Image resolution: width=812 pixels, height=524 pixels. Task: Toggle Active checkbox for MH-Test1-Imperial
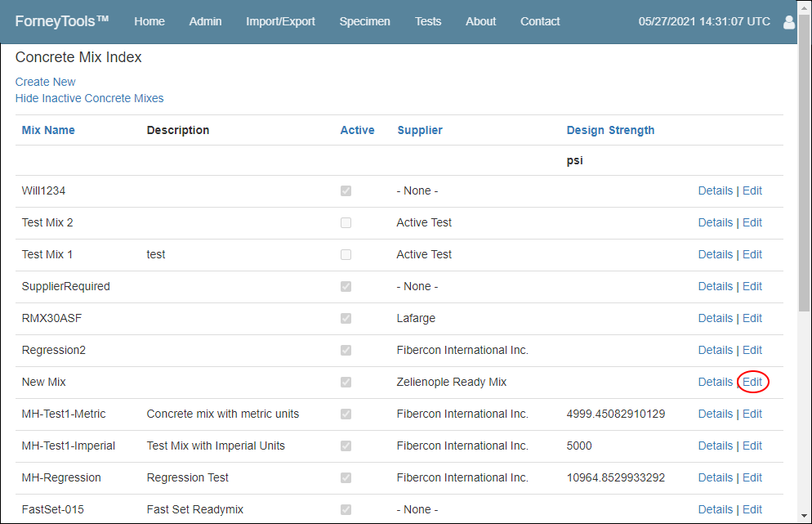tap(346, 446)
